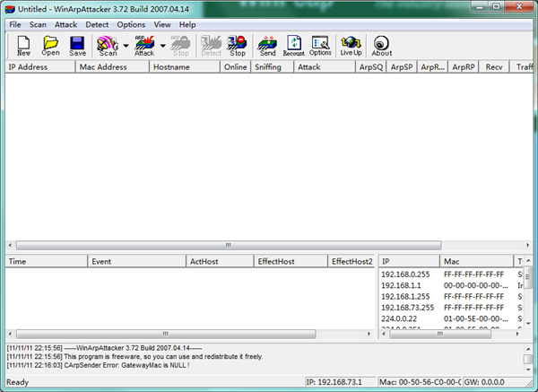This screenshot has width=538, height=392.
Task: Click the greyed-out Detect icon
Action: click(211, 46)
